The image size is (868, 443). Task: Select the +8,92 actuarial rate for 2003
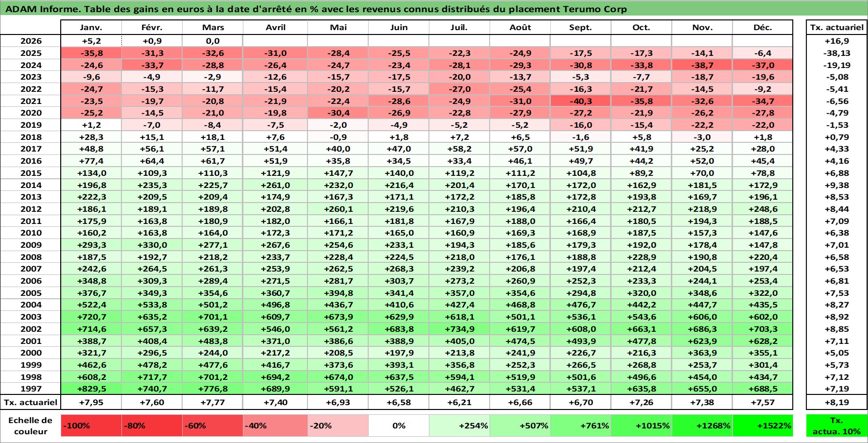click(x=836, y=317)
